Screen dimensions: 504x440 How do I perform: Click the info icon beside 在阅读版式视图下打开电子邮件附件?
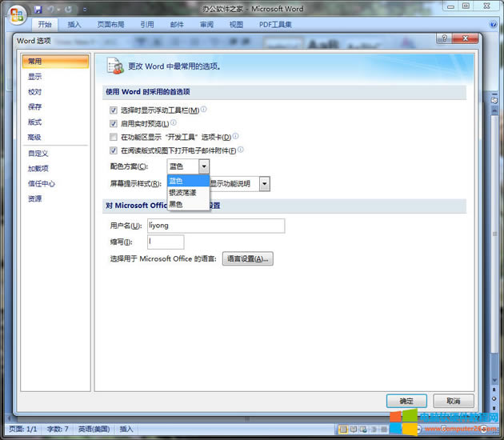coord(241,150)
